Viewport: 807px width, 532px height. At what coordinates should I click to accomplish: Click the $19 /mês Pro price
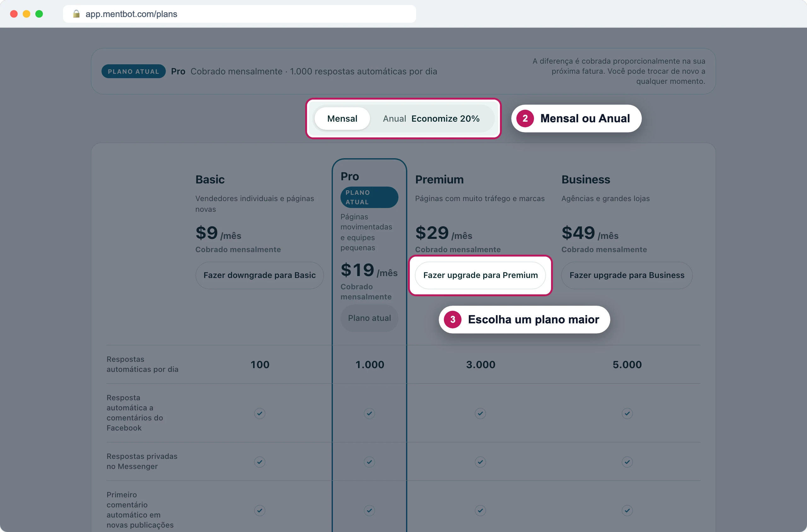tap(369, 270)
